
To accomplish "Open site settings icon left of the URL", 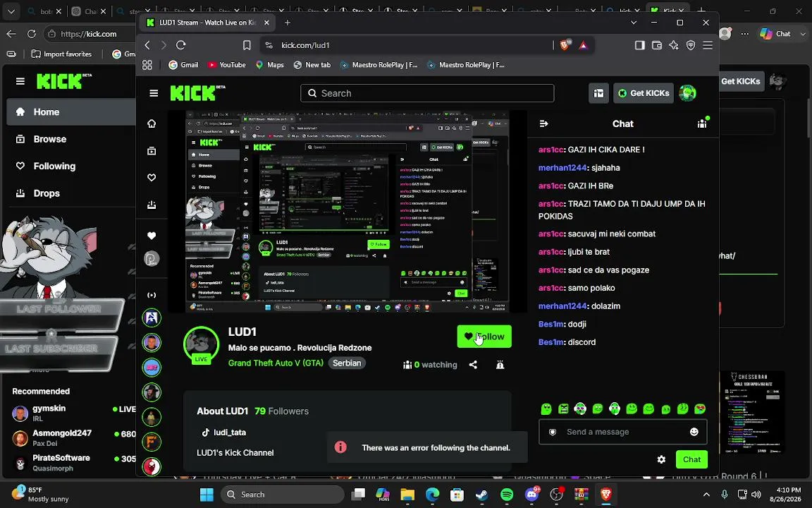I will 269,46.
